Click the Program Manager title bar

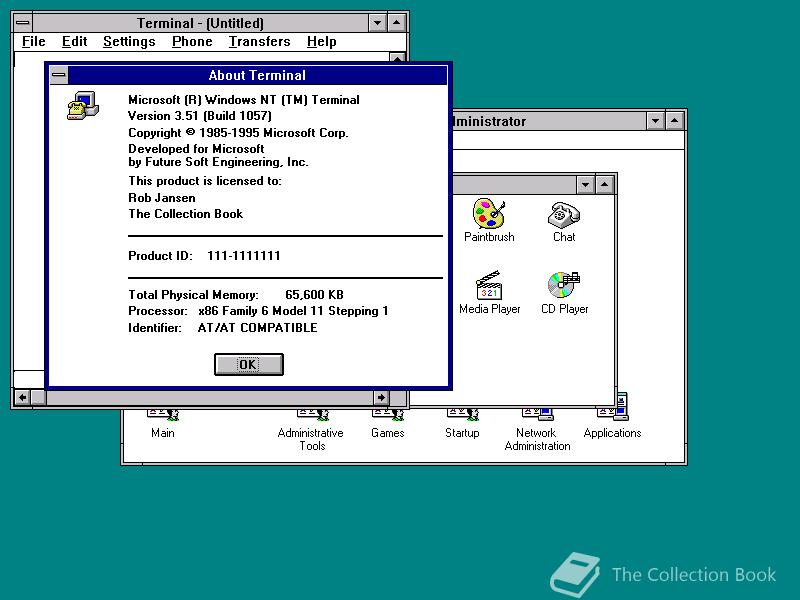pyautogui.click(x=549, y=121)
